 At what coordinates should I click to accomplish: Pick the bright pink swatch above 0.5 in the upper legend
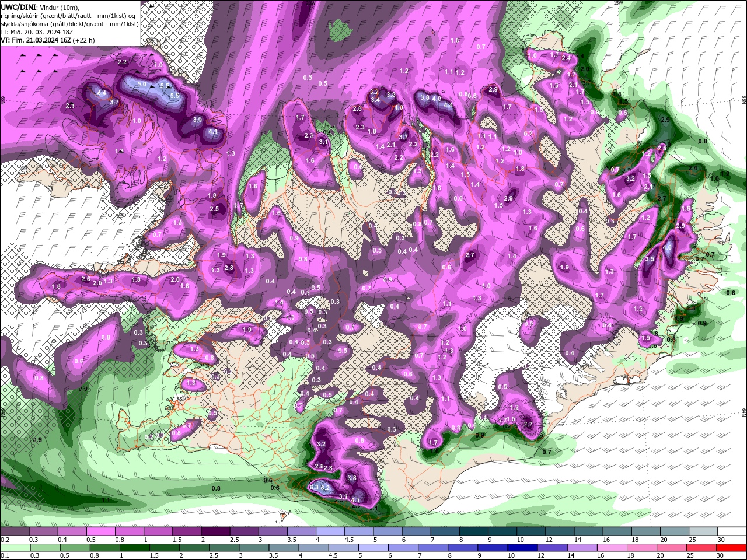100,531
